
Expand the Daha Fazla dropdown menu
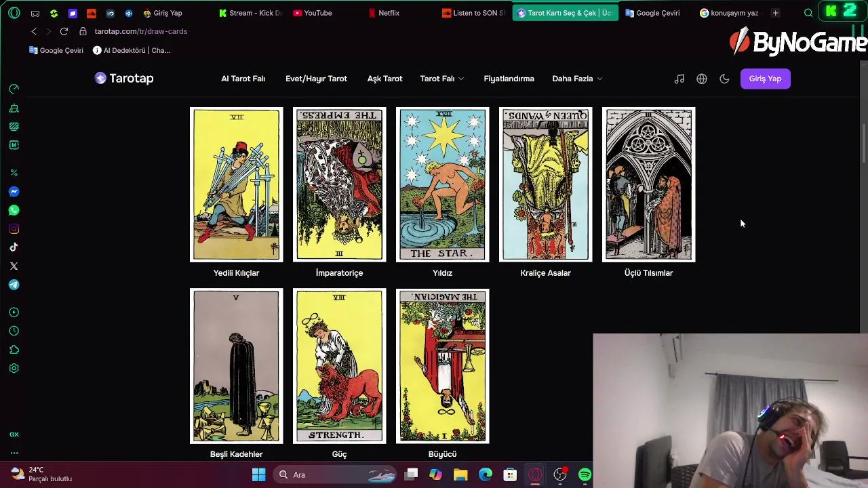[x=577, y=79]
